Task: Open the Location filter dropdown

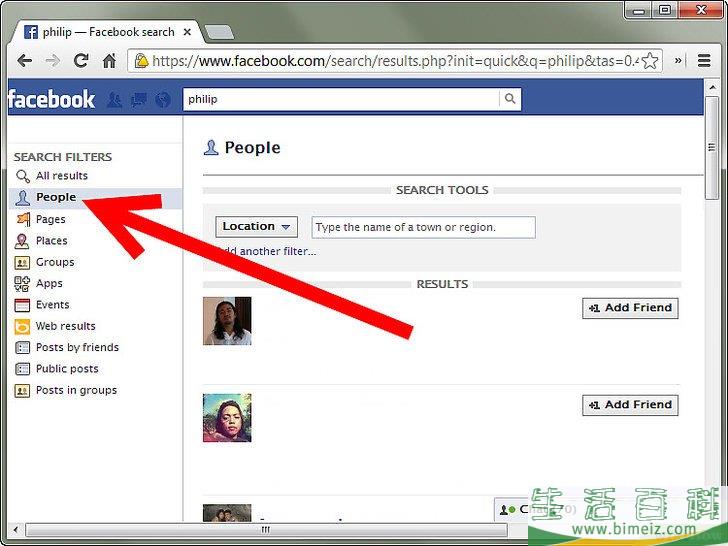Action: point(256,227)
